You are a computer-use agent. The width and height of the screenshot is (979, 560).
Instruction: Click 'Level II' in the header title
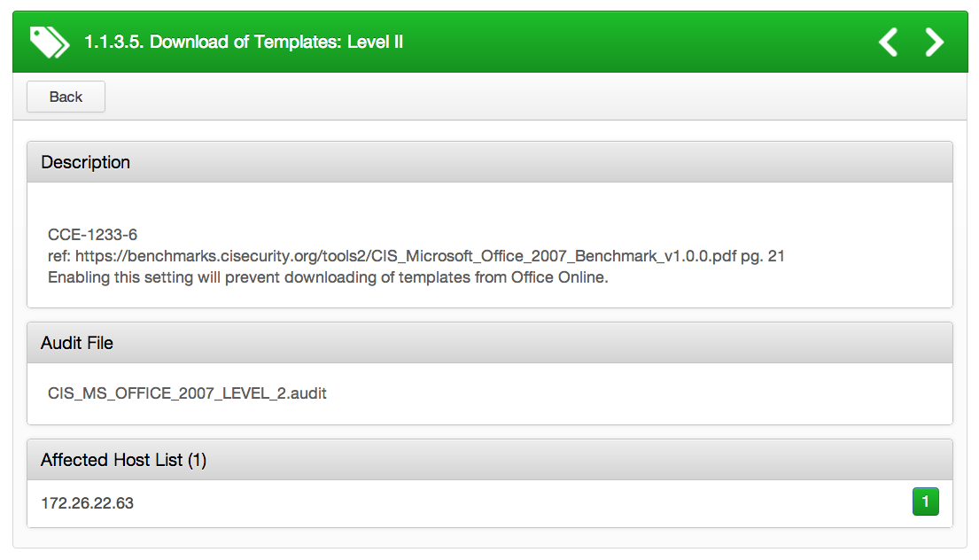pyautogui.click(x=376, y=42)
